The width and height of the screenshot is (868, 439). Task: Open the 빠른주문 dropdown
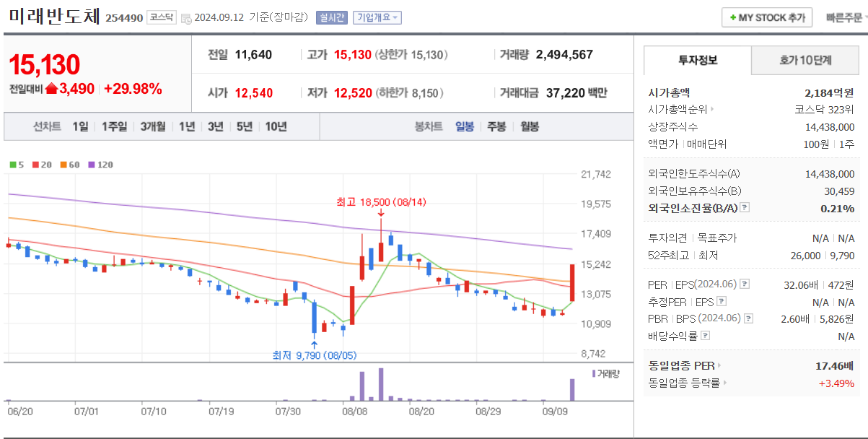846,18
